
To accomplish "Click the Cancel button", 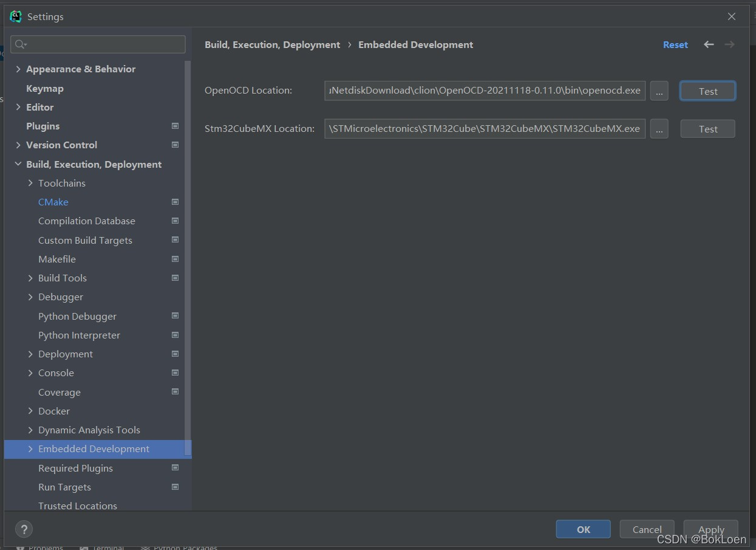I will (x=647, y=529).
